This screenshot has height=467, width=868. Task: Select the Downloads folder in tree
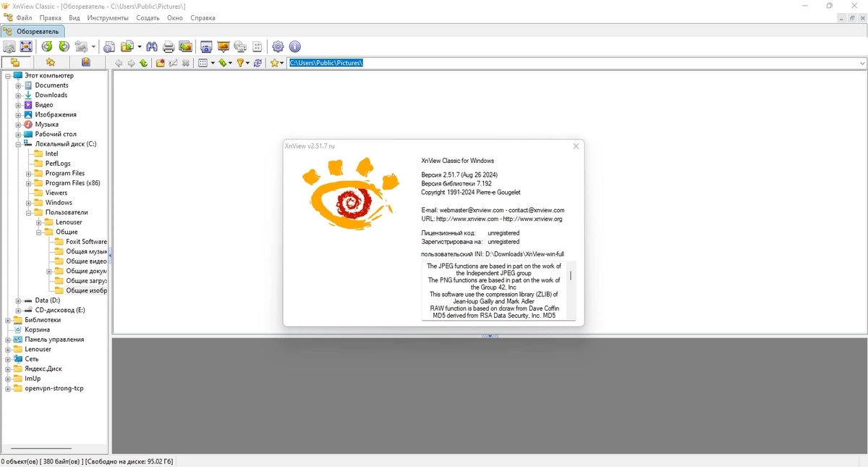tap(51, 95)
